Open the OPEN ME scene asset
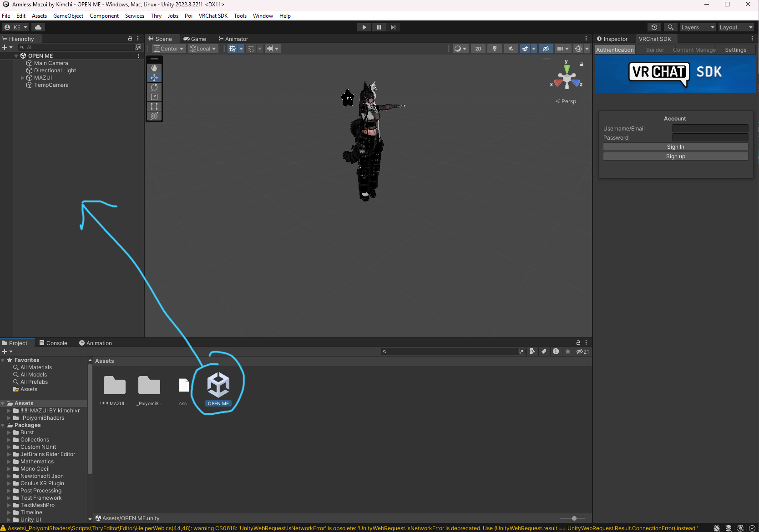Image resolution: width=759 pixels, height=532 pixels. (218, 386)
